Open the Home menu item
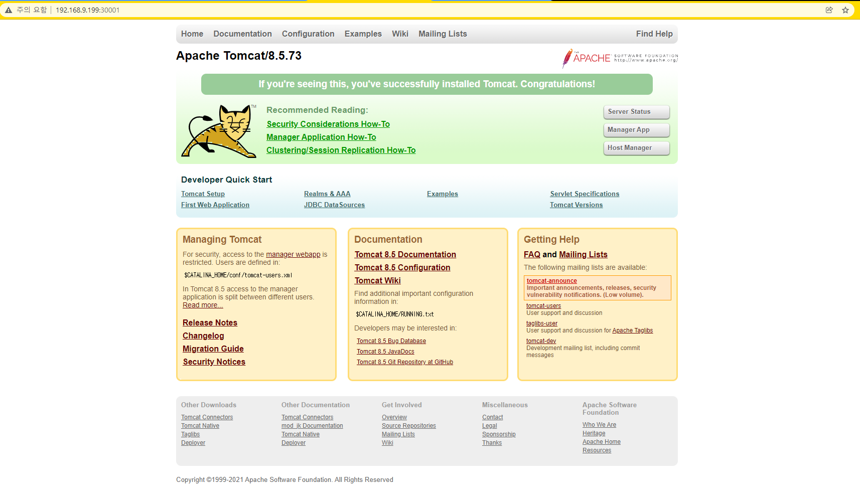860x504 pixels. coord(192,34)
